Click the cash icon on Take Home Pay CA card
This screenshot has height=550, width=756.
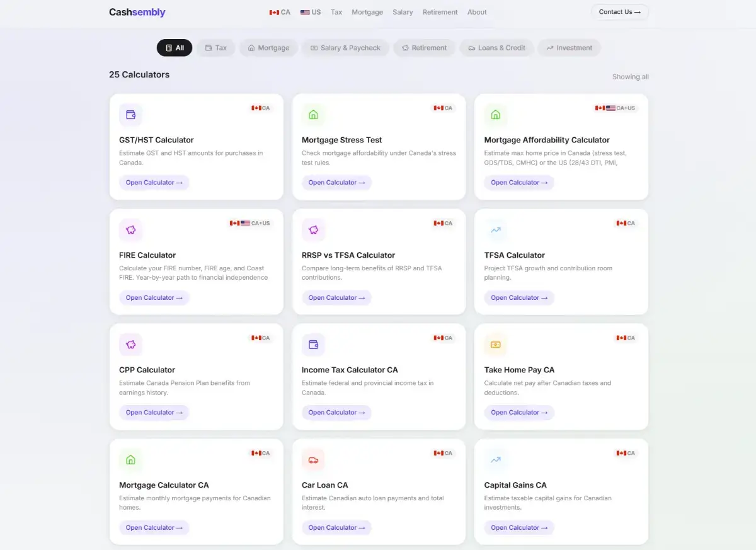[495, 345]
